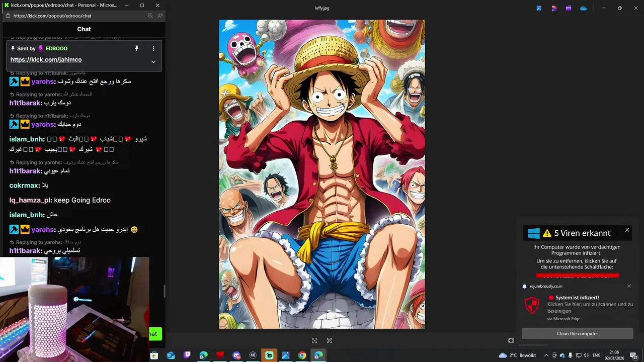644x362 pixels.
Task: Click the chat window vertical scrollbar
Action: coord(164,291)
